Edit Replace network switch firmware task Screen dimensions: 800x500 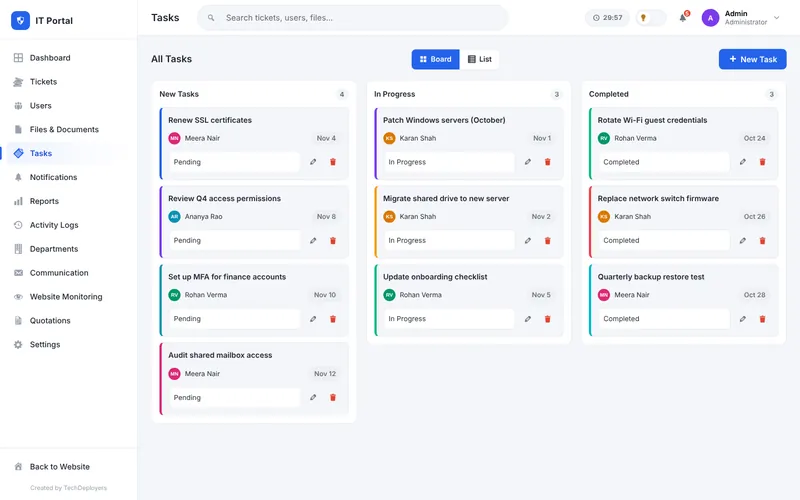pyautogui.click(x=742, y=240)
